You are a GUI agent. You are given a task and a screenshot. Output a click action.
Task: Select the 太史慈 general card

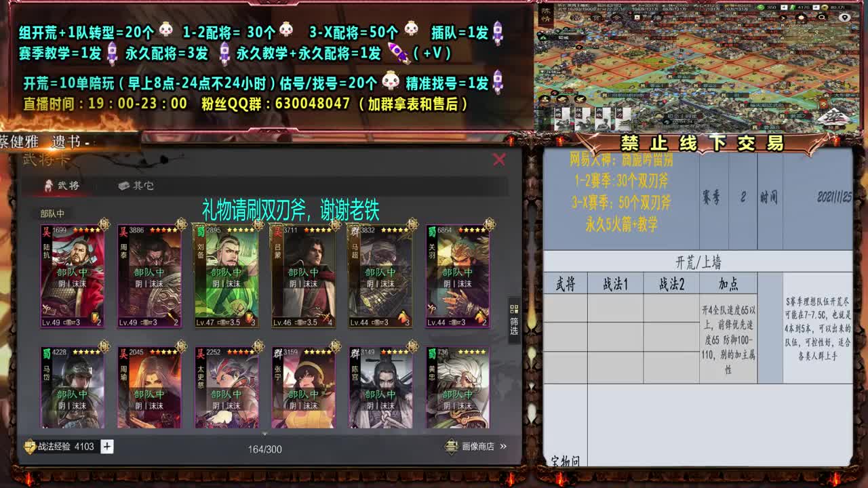click(226, 387)
